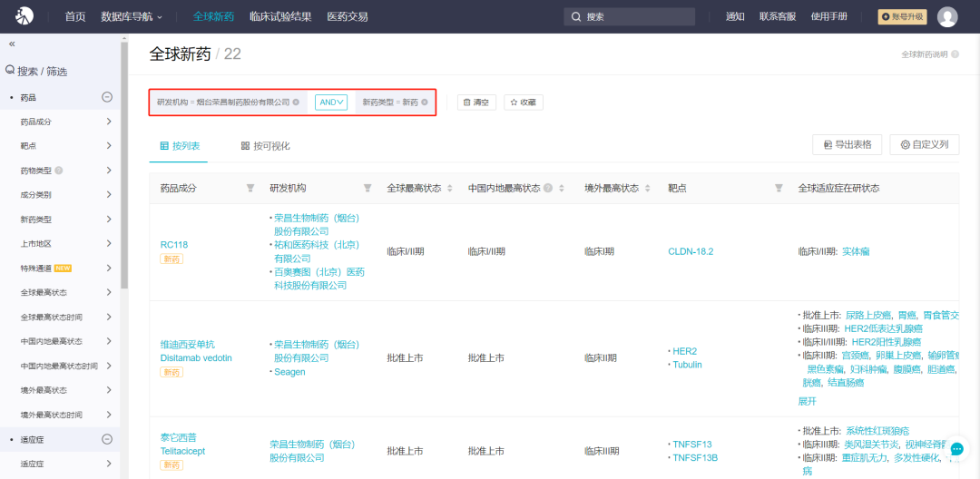Open 维迪西妥单抗 Disitamab vedotin link
This screenshot has width=980, height=479.
[196, 351]
